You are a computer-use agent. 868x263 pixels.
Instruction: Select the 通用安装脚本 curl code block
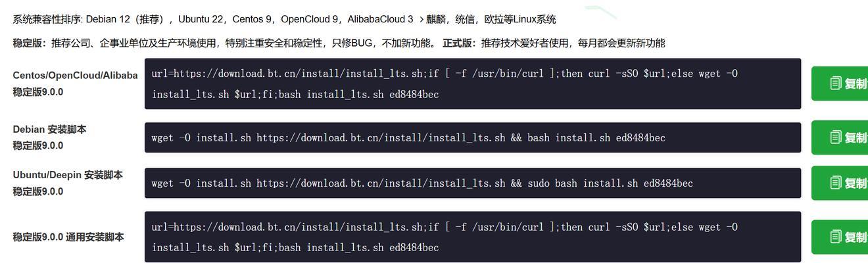473,237
